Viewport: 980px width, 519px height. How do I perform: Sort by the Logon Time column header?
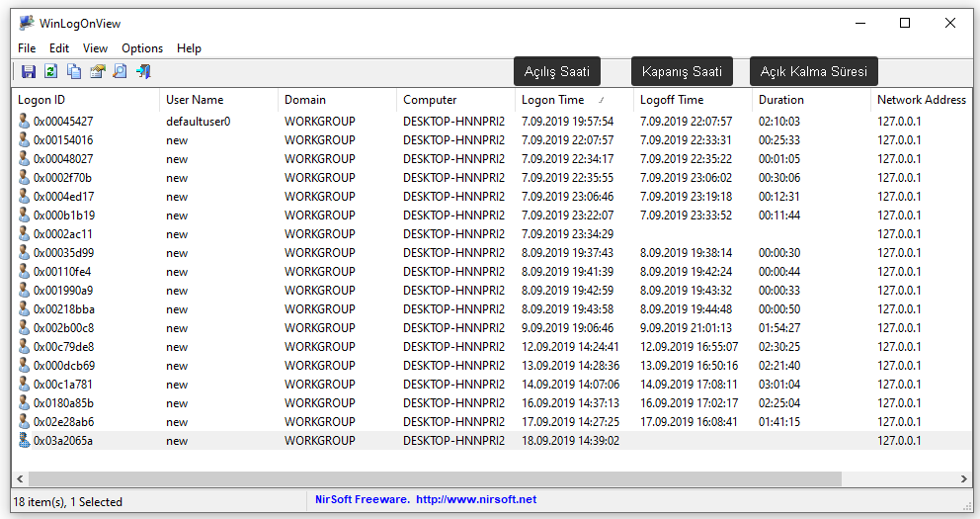click(x=553, y=100)
